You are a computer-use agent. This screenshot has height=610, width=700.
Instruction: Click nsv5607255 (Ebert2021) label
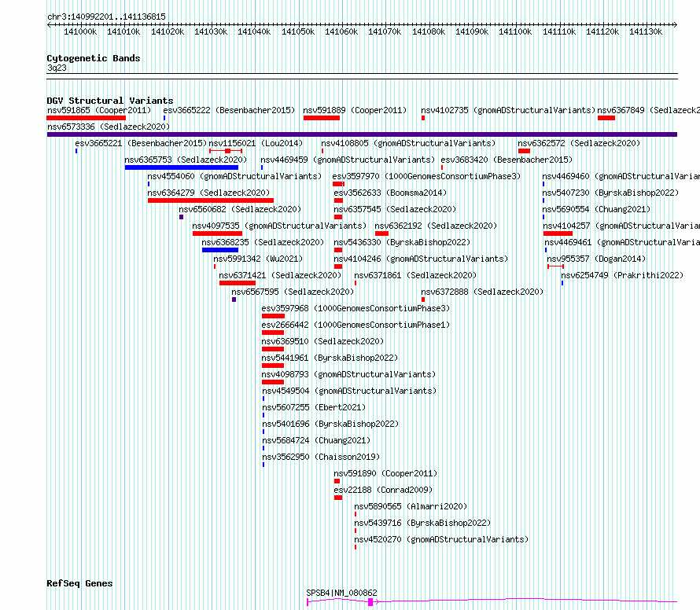[x=314, y=407]
